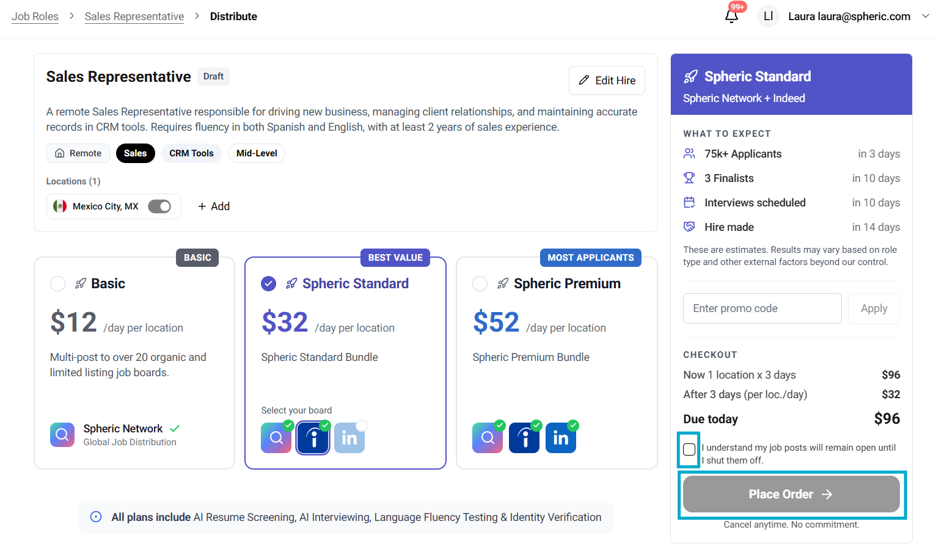Click Indeed icon in Spheric Premium
936x560 pixels.
[524, 438]
